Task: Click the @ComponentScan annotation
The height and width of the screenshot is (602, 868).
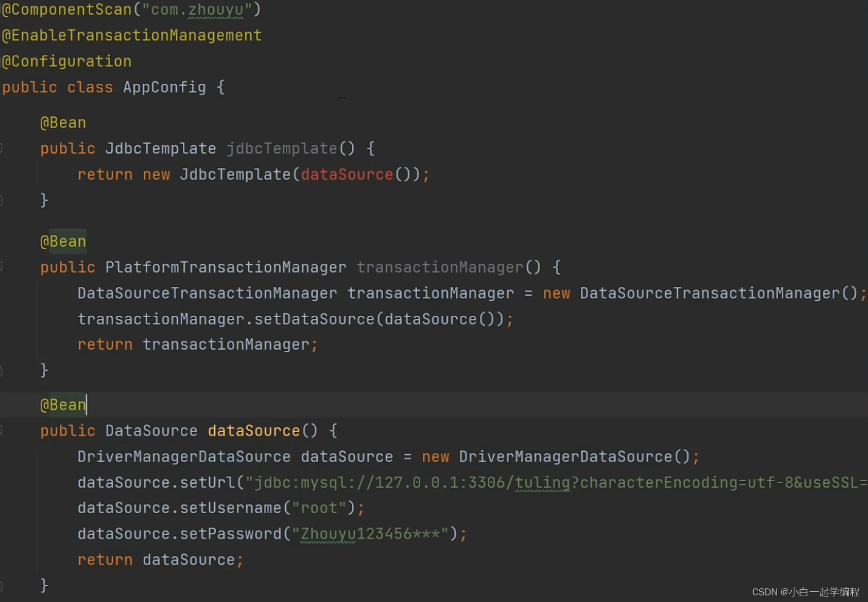Action: tap(66, 10)
